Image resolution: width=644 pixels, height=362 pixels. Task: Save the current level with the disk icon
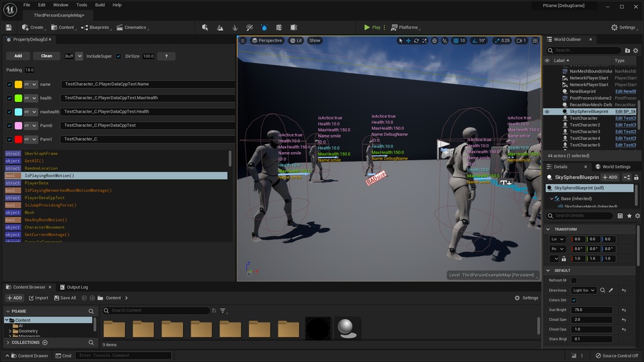pos(9,27)
